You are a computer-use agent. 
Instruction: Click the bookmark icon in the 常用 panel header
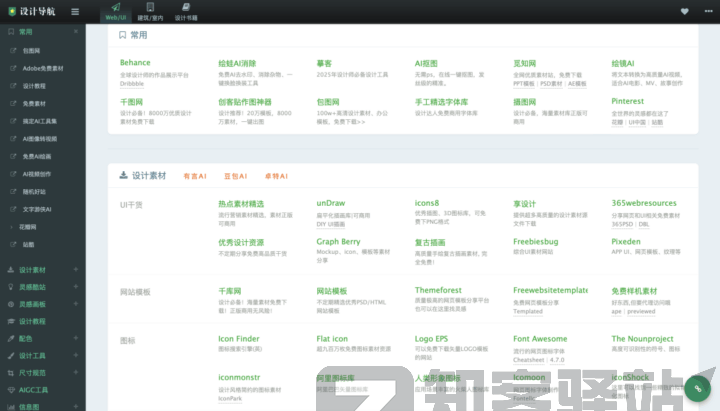pyautogui.click(x=122, y=35)
